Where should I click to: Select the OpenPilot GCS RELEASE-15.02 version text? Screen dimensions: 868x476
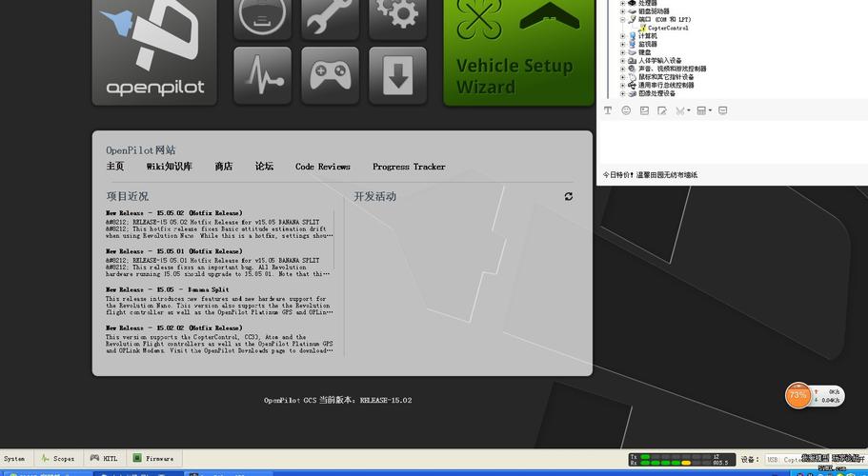[337, 400]
